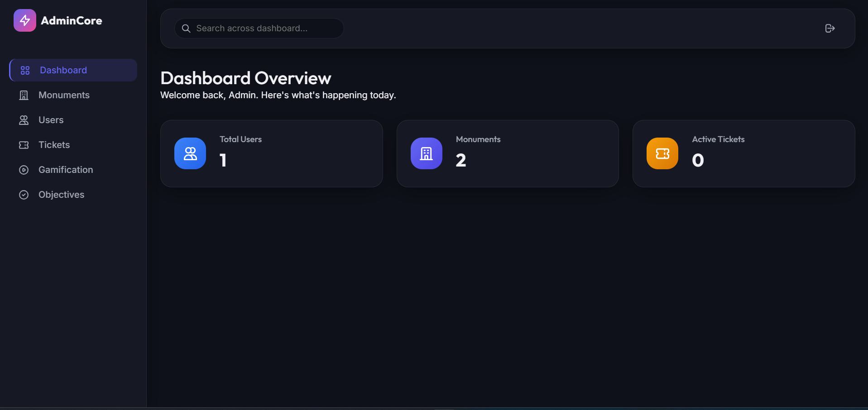Screen dimensions: 868x410
Task: Select Objectives in the sidebar
Action: pos(73,195)
